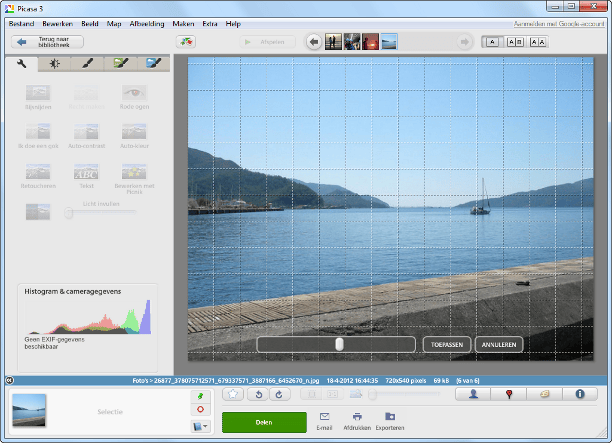Collapse panel with double-arrow status icon

[9, 380]
